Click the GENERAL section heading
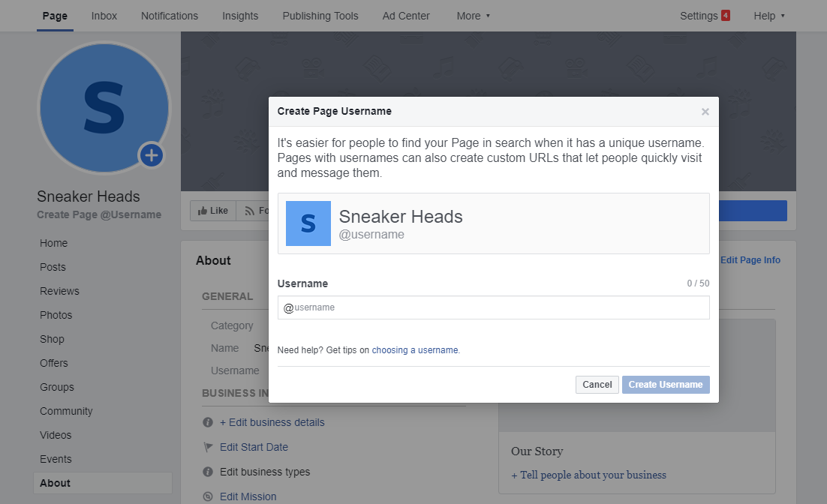The width and height of the screenshot is (827, 504). pyautogui.click(x=227, y=296)
